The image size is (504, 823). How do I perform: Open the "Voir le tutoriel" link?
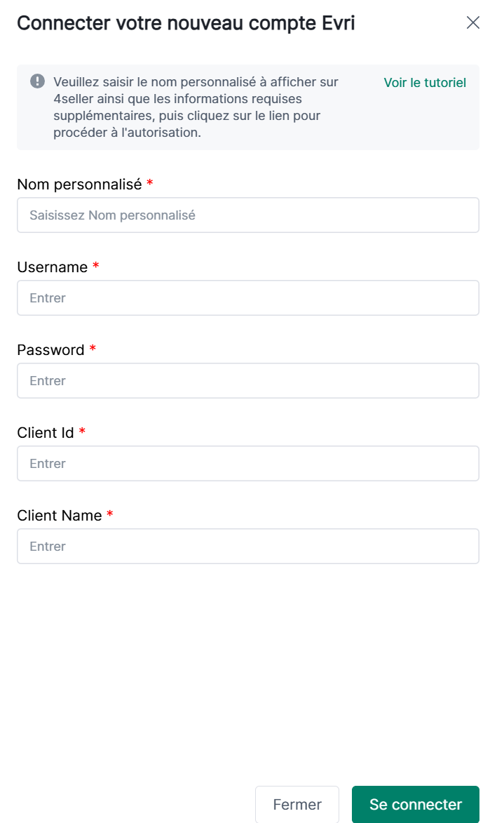tap(425, 83)
